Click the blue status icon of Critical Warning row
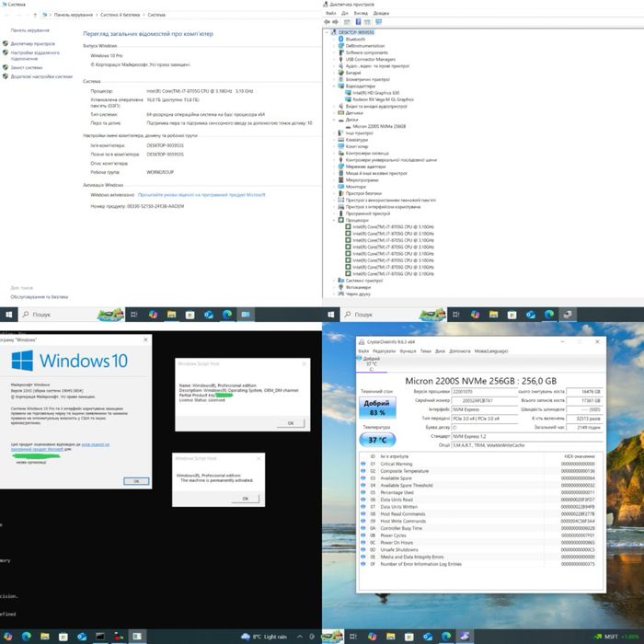The width and height of the screenshot is (644, 644). pos(363,464)
